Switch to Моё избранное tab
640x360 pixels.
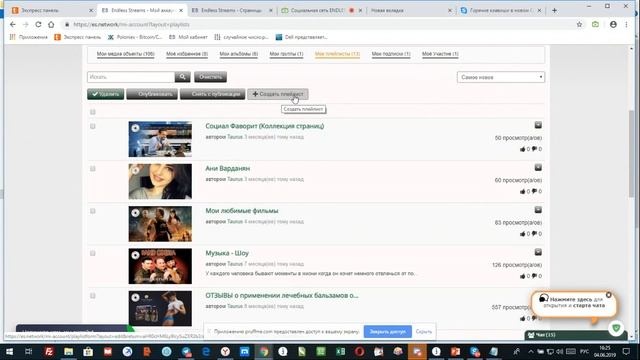(x=187, y=54)
